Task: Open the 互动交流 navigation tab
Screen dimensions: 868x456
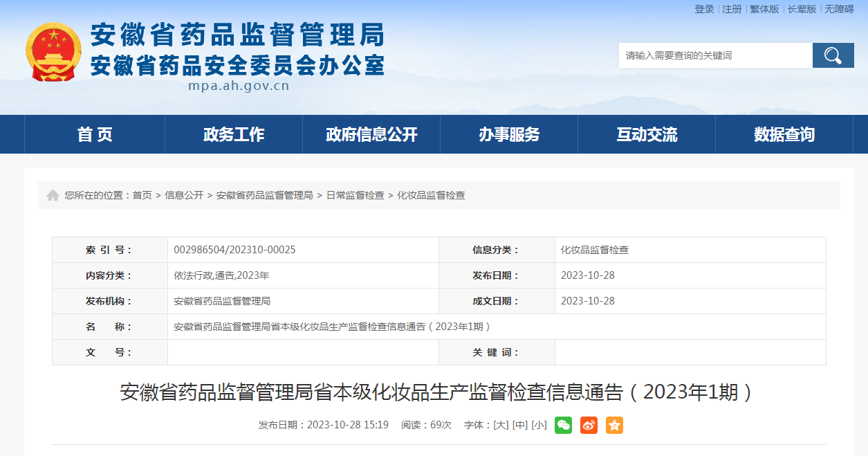Action: tap(647, 134)
